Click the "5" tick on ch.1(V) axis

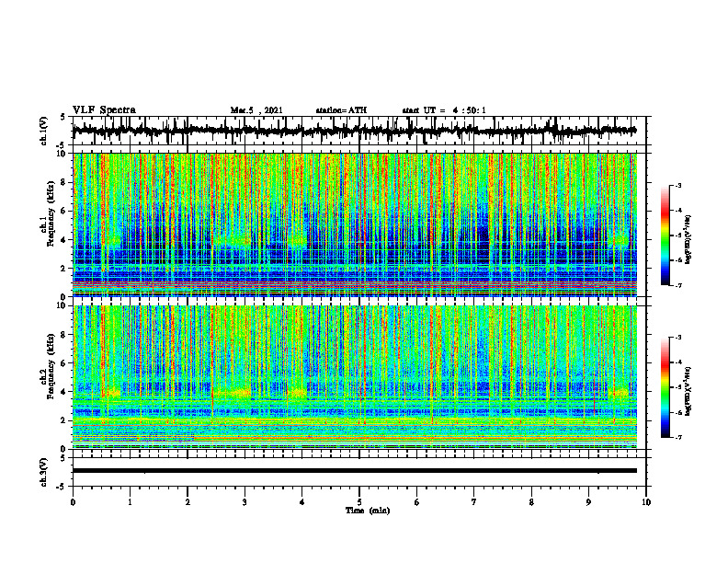tap(63, 118)
